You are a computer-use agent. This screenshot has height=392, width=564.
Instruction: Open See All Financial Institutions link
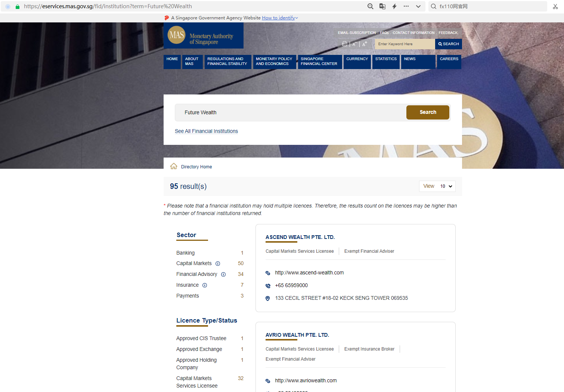tap(206, 131)
